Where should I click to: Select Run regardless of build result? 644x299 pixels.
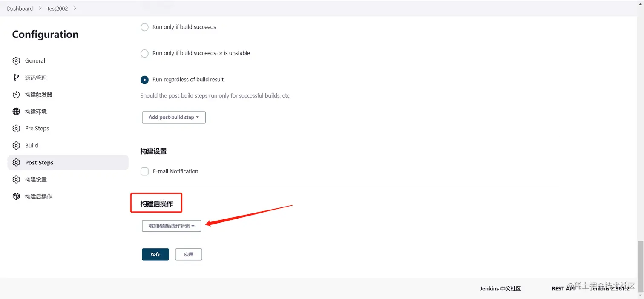[x=144, y=80]
